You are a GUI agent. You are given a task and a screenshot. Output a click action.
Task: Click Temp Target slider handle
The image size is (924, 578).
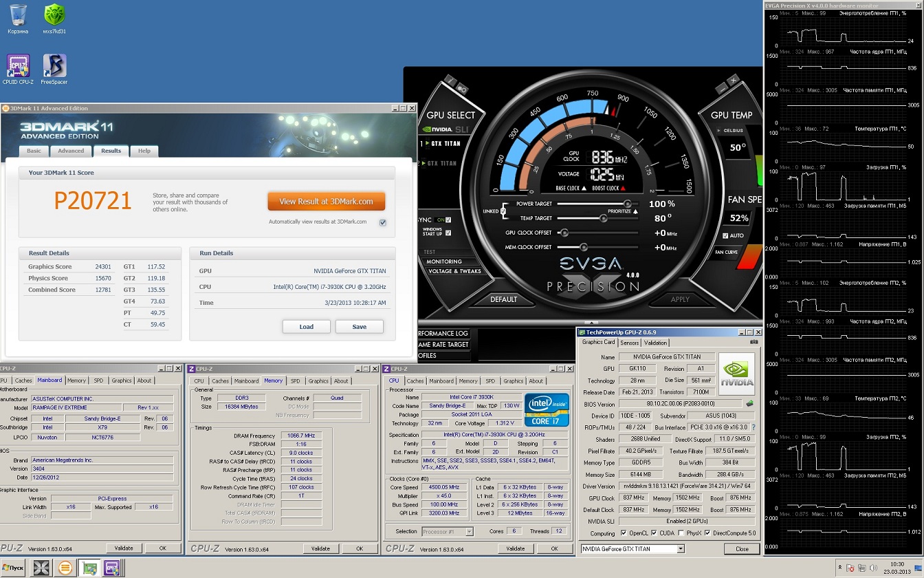point(603,218)
